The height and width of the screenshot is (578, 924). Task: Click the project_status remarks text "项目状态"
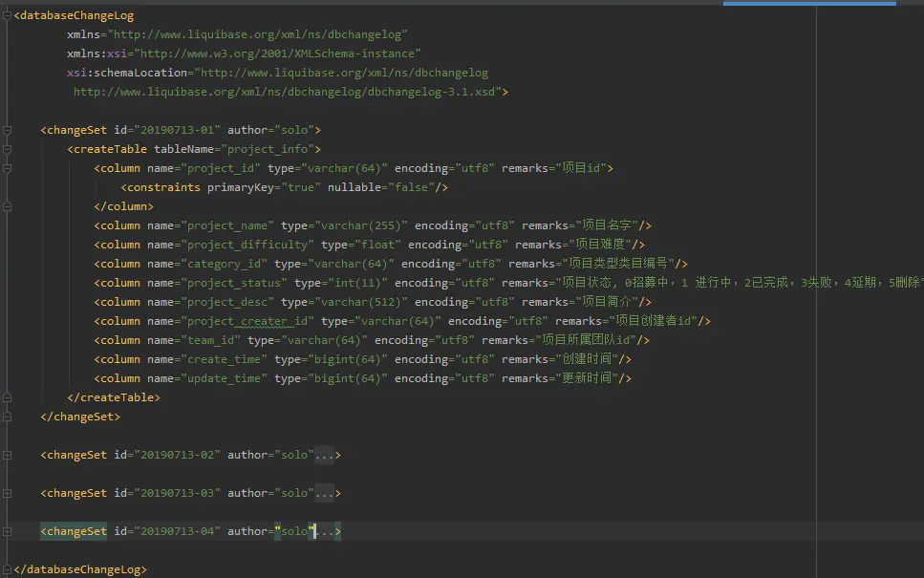(587, 283)
